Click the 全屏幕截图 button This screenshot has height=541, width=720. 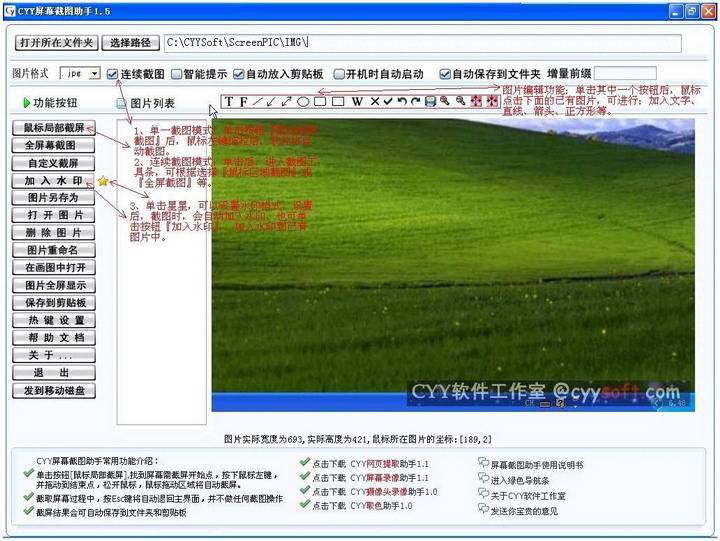tap(53, 145)
